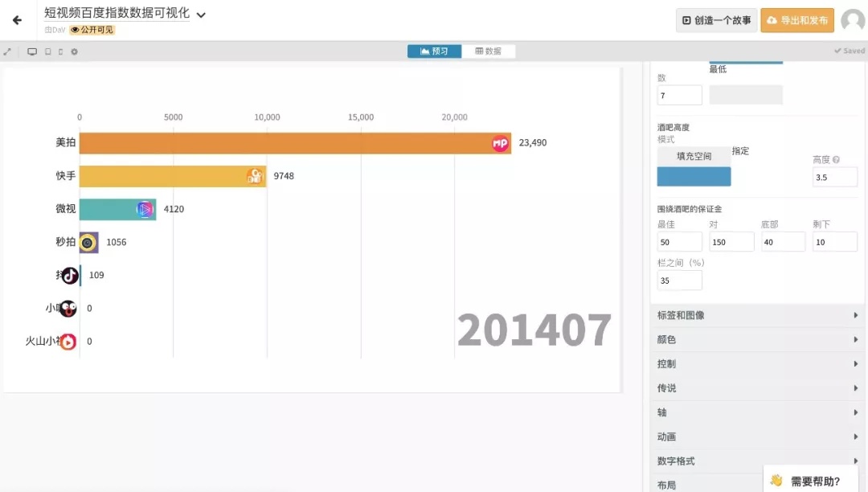The height and width of the screenshot is (492, 868).
Task: Click the 201407 date label
Action: (534, 330)
